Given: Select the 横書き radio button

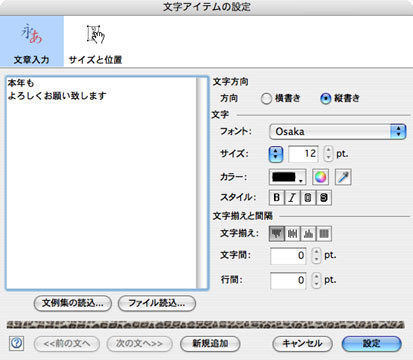Looking at the screenshot, I should (266, 99).
